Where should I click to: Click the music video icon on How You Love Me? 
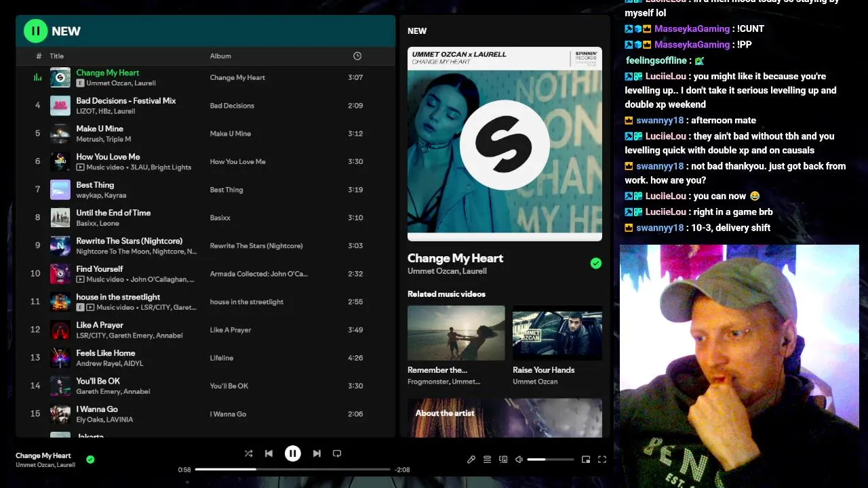[x=80, y=167]
